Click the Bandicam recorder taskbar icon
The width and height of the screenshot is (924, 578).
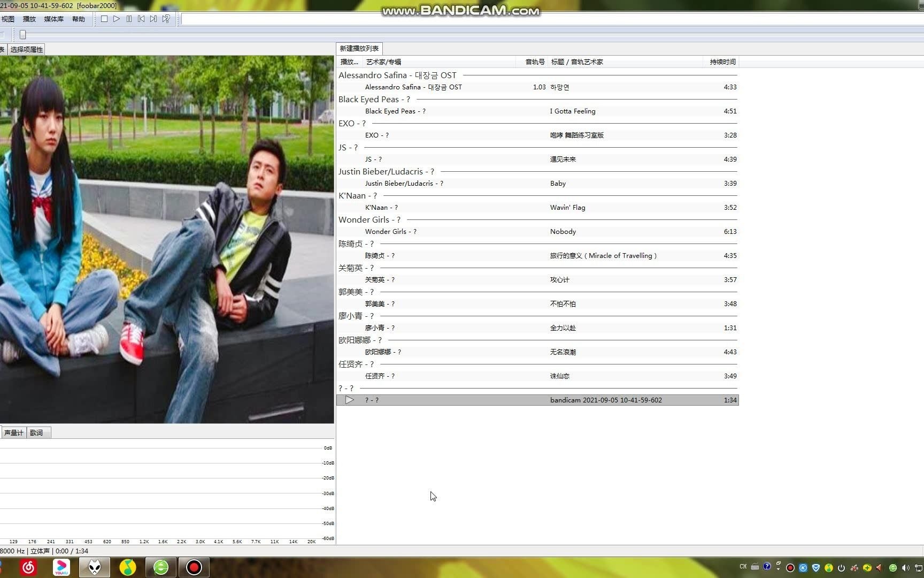[x=194, y=567]
